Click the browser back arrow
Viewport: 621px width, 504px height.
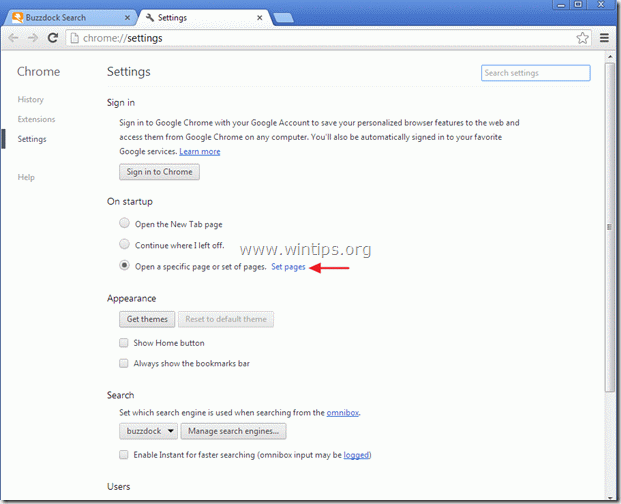point(13,38)
